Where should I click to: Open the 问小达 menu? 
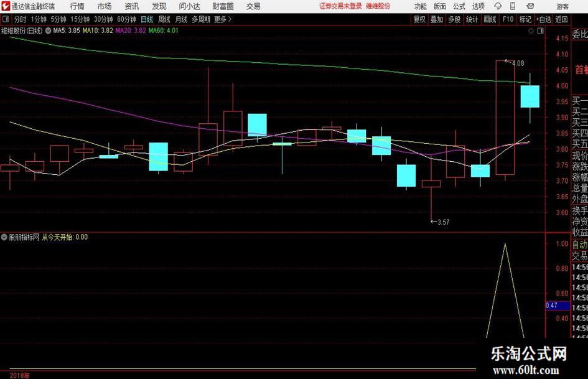pyautogui.click(x=189, y=6)
